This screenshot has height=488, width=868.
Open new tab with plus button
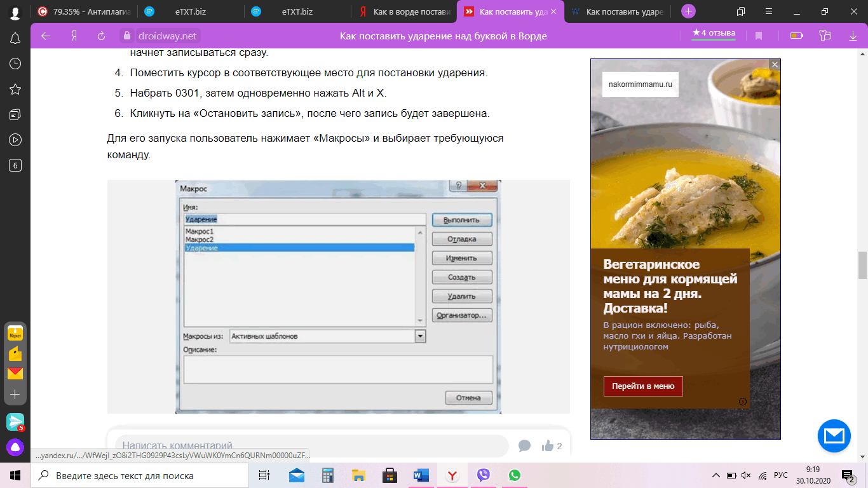coord(688,11)
